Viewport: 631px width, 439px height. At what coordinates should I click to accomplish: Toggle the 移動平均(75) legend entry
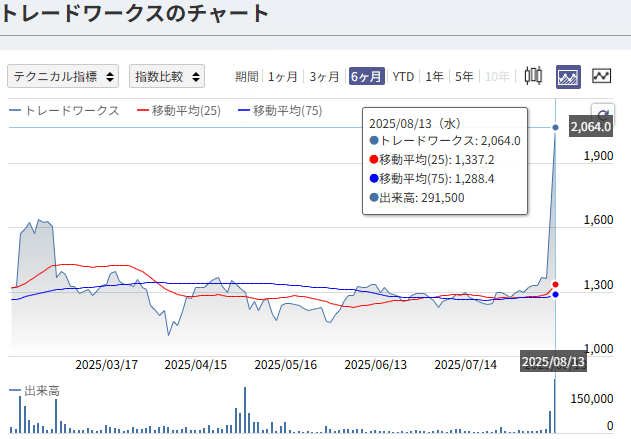click(280, 111)
